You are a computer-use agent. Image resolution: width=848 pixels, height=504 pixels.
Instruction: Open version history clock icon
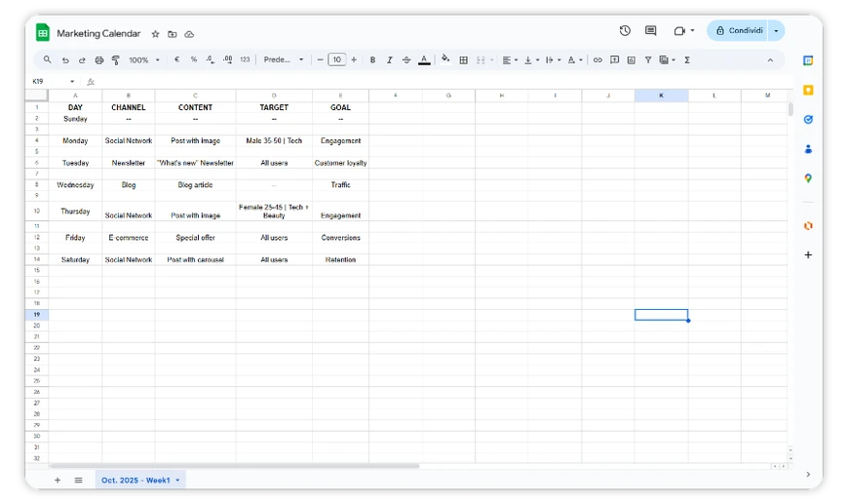625,31
